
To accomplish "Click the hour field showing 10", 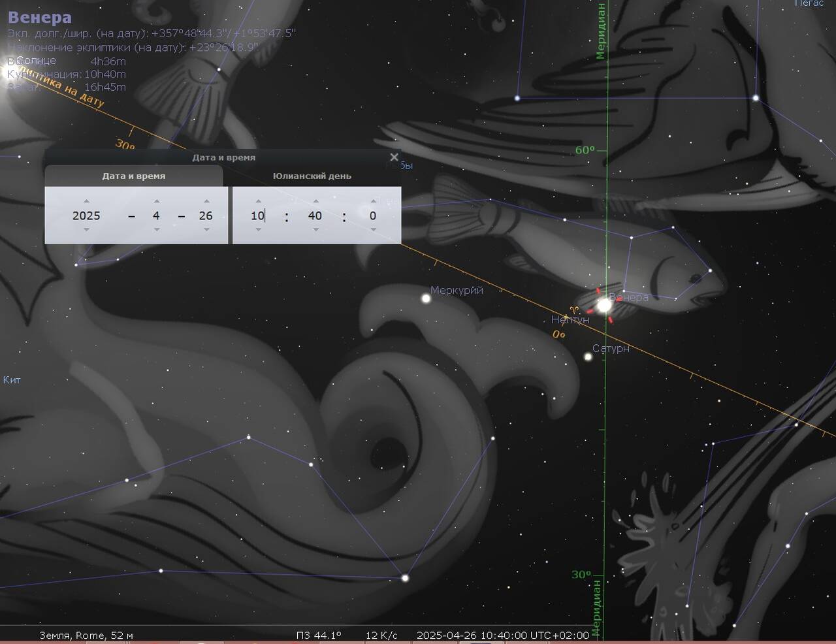I will click(x=258, y=216).
